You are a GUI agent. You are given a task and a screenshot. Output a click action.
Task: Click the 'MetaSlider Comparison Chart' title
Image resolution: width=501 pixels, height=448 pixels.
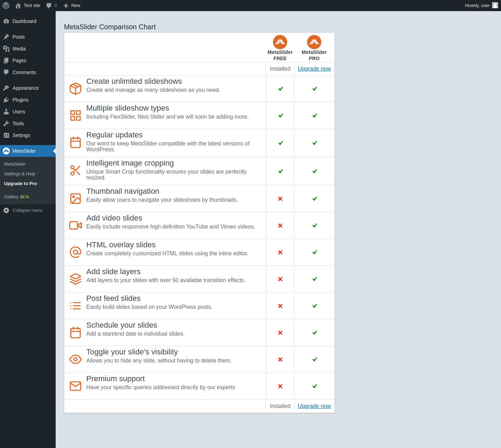(x=110, y=27)
